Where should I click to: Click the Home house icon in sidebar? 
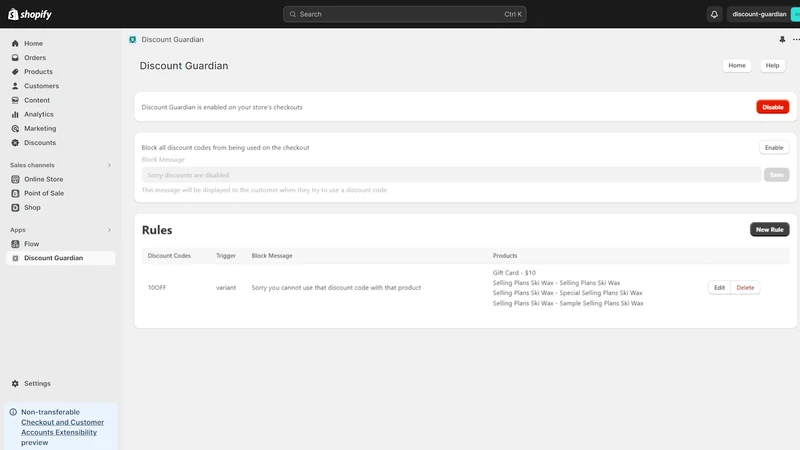tap(15, 43)
